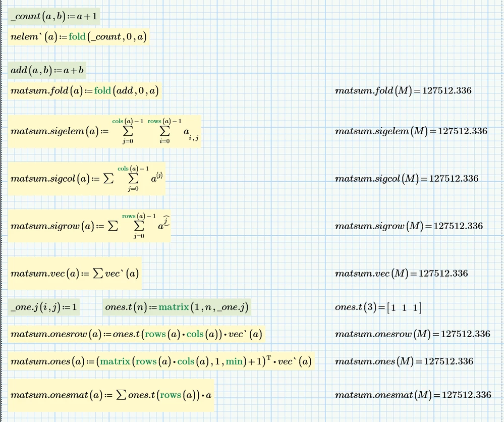Select the matsum.ones(a) transpose definition
504x422 pixels.
(x=161, y=361)
